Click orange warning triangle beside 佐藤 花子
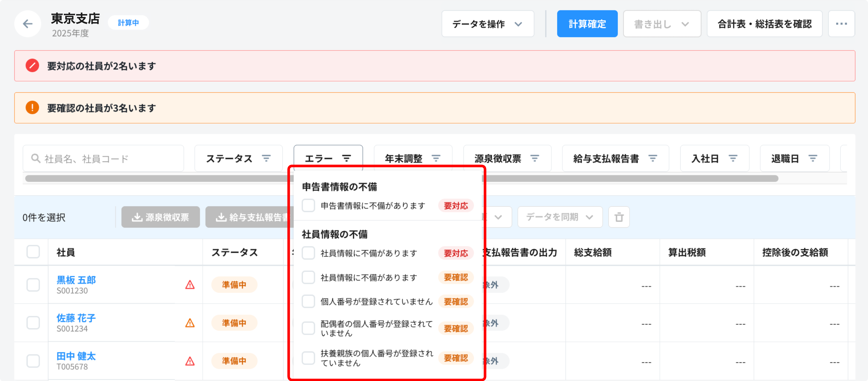868x381 pixels. pos(190,323)
